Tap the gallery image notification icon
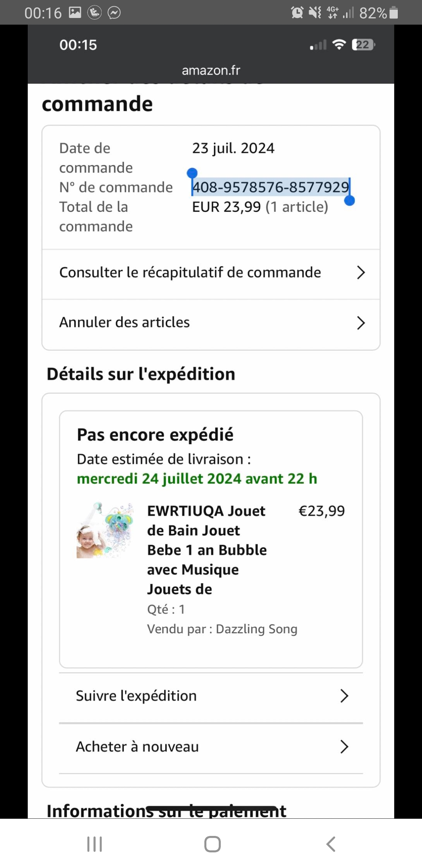This screenshot has height=868, width=422. (75, 13)
